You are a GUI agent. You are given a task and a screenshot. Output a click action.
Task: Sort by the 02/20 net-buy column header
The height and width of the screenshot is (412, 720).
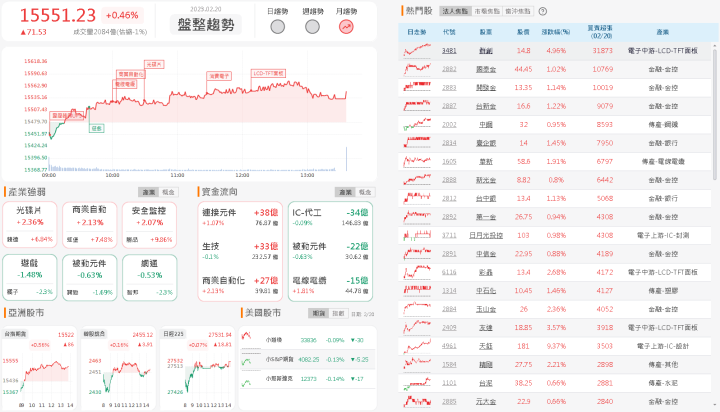click(600, 32)
